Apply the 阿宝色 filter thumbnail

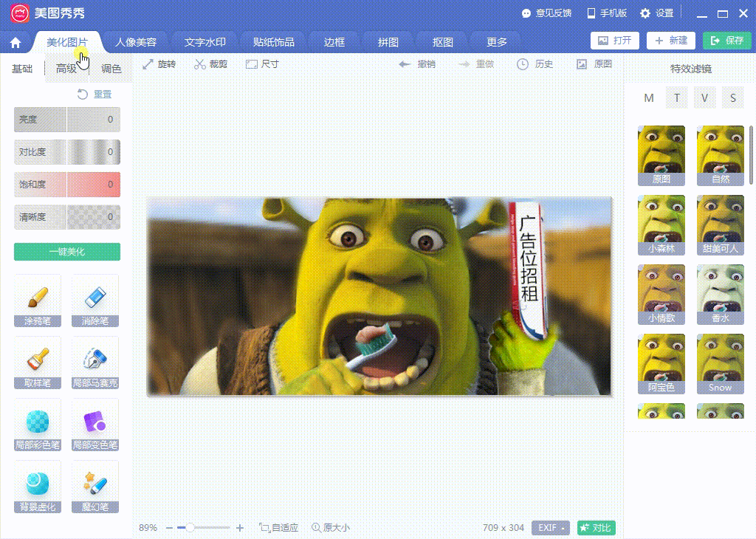click(x=661, y=363)
